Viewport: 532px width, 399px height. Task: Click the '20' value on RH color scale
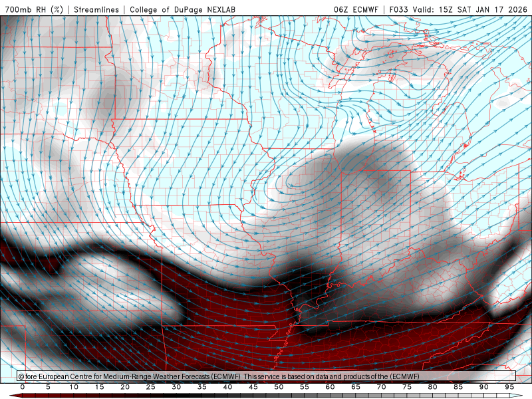click(125, 387)
